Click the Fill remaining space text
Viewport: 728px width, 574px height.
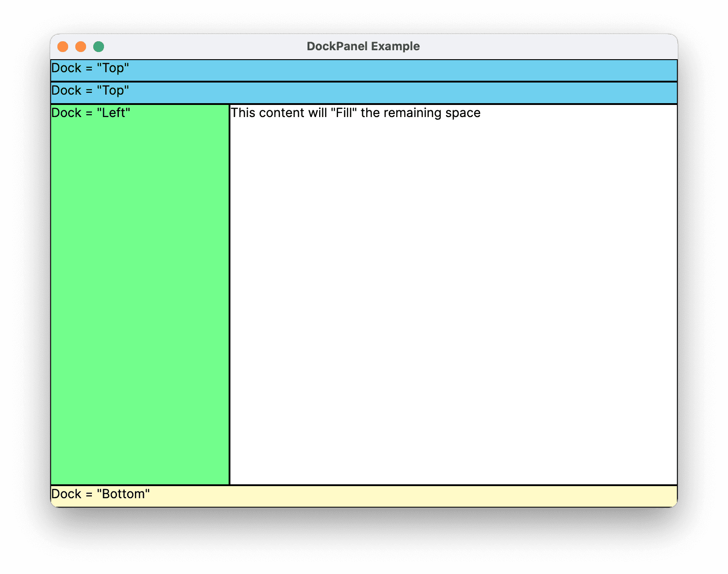355,113
